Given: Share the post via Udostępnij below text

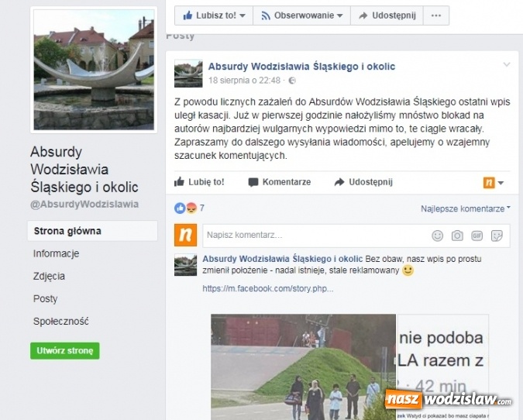Looking at the screenshot, I should [363, 182].
